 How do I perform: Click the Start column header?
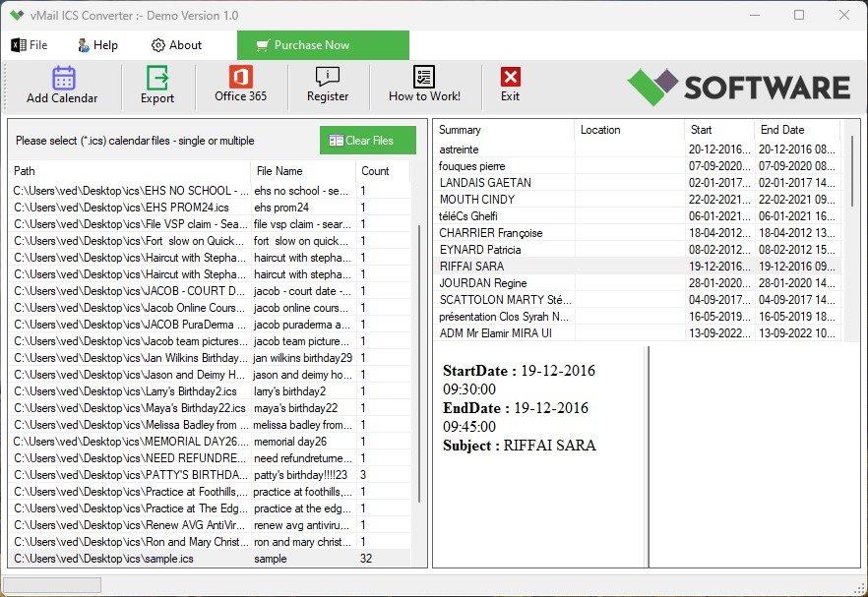(719, 130)
